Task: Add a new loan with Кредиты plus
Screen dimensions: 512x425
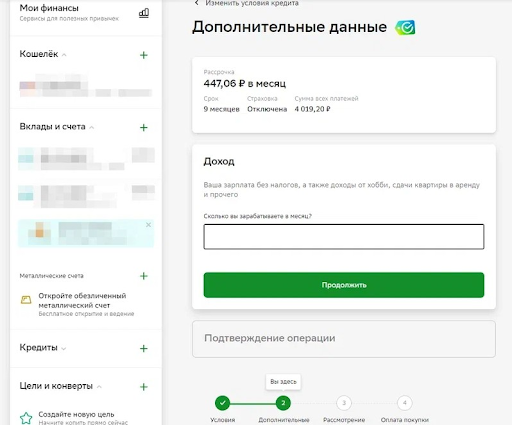Action: (x=144, y=349)
